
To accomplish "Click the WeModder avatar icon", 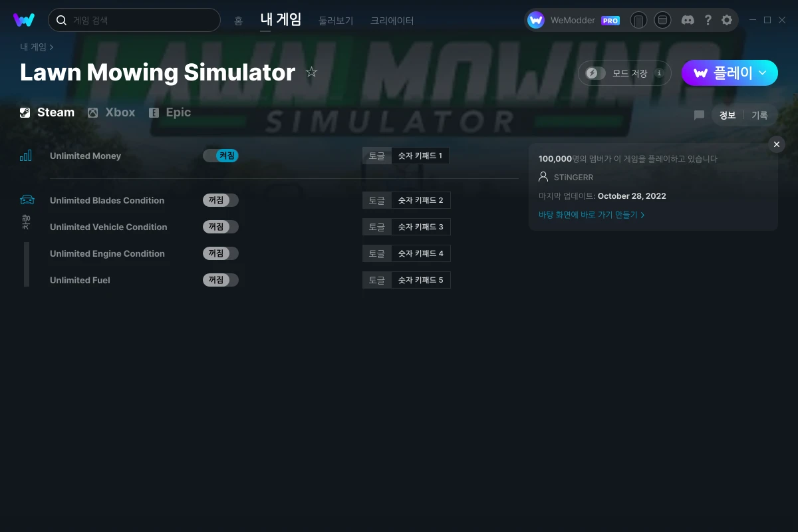I will pos(536,20).
